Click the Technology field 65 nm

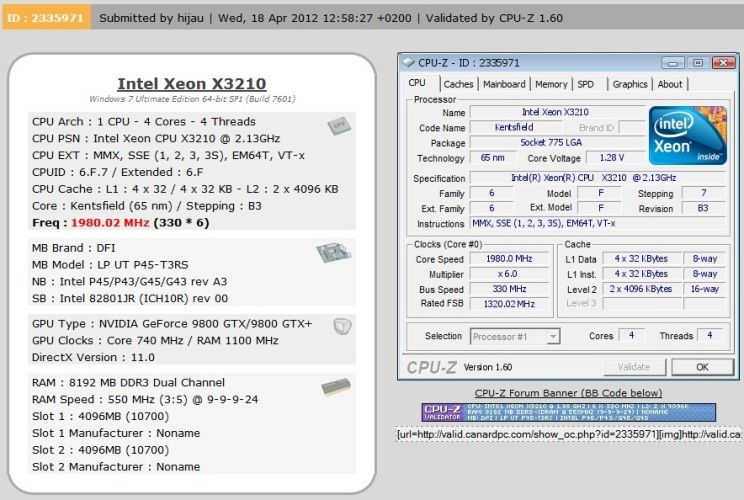493,158
